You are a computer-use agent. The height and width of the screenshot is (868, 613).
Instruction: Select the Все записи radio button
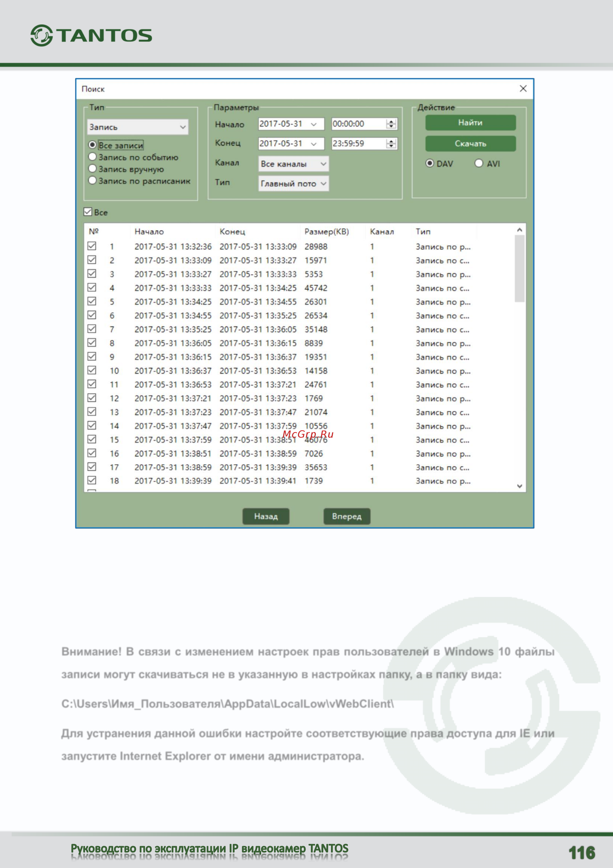click(x=92, y=145)
